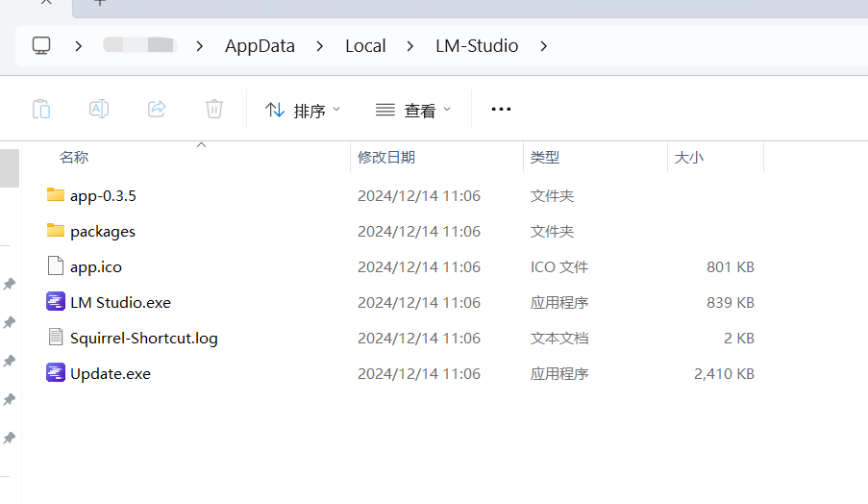Click the 2,410 KB size value
Screen dimensions: 868x504
pyautogui.click(x=724, y=374)
